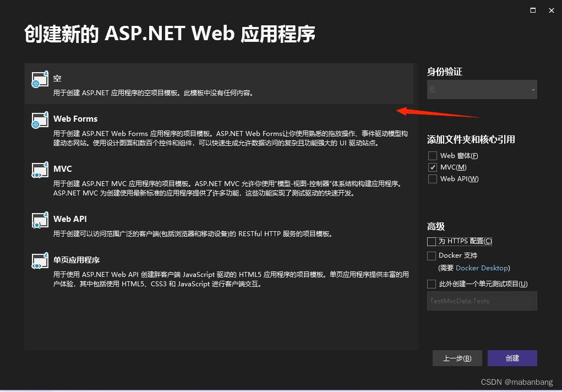Click the RESTful HTTP services description
Screen dimensions: 562x392
tap(194, 234)
